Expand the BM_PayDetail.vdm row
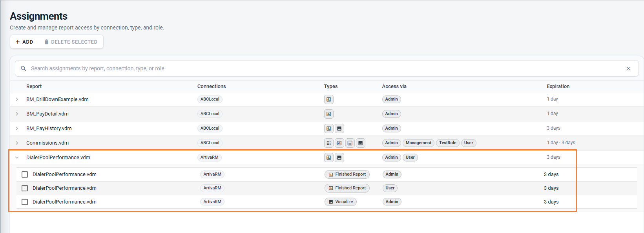 (x=17, y=114)
